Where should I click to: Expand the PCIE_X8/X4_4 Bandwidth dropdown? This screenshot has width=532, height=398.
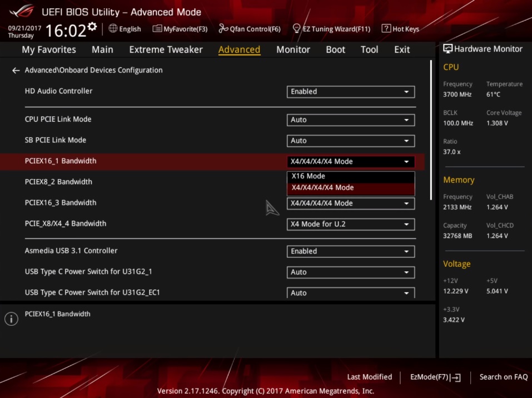click(x=350, y=224)
